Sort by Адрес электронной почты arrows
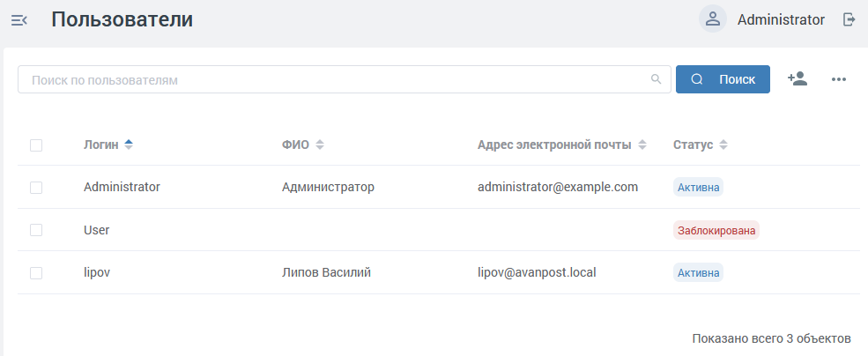Screen dimensions: 868x356 [642, 145]
